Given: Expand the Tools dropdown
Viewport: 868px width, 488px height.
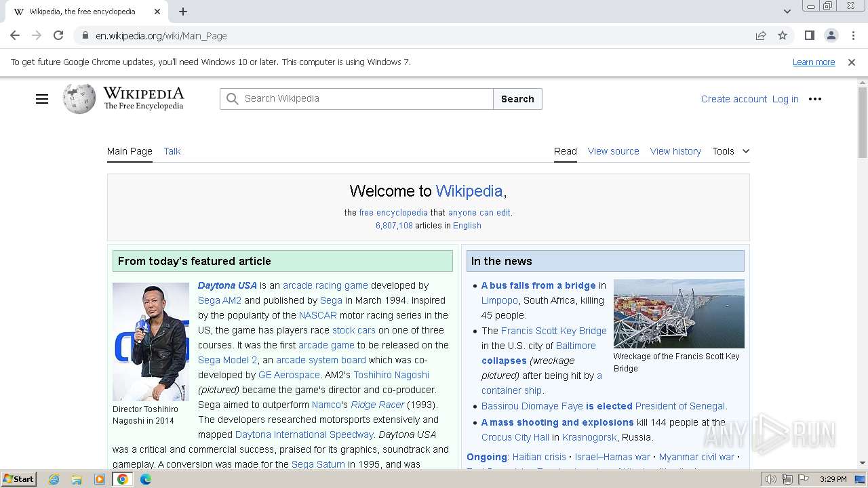Looking at the screenshot, I should (x=731, y=151).
